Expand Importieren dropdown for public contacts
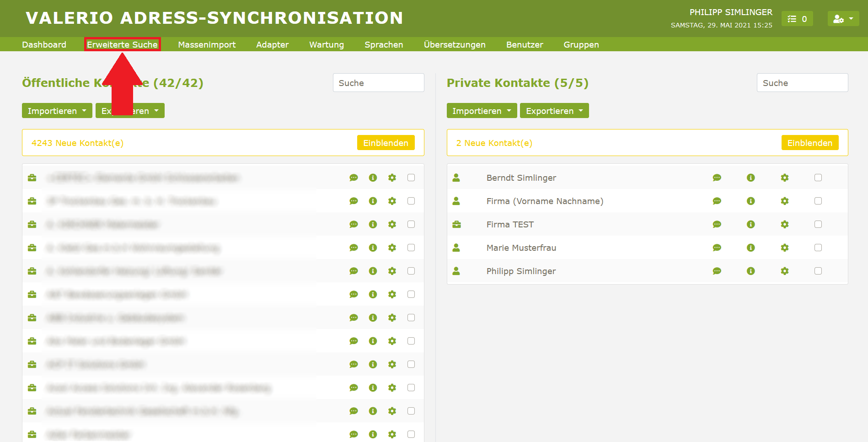The height and width of the screenshot is (442, 868). pos(57,111)
